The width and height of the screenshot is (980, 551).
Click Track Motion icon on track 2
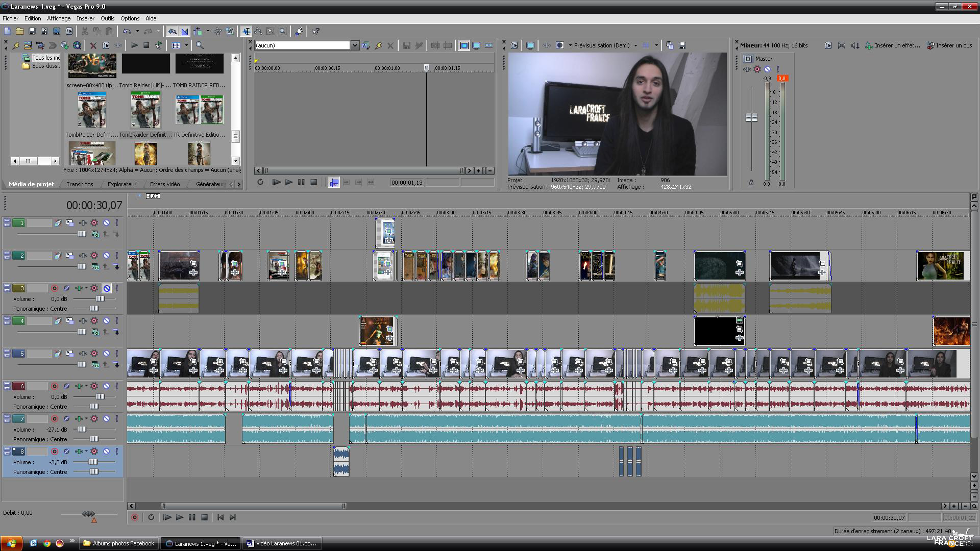click(69, 256)
